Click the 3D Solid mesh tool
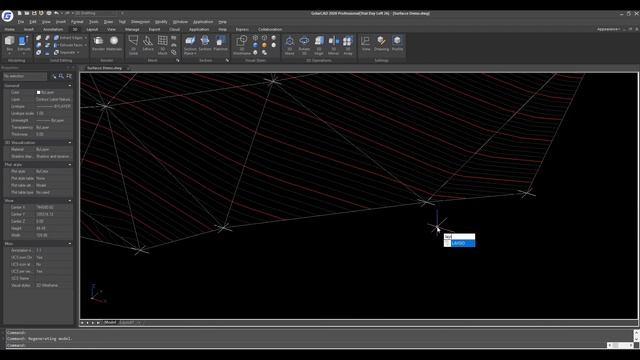Image resolution: width=640 pixels, height=360 pixels. click(133, 45)
